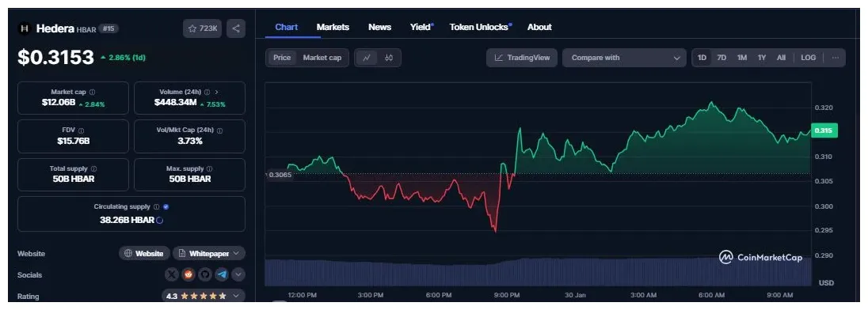Switch to the Yield tab
868x310 pixels.
[x=421, y=27]
